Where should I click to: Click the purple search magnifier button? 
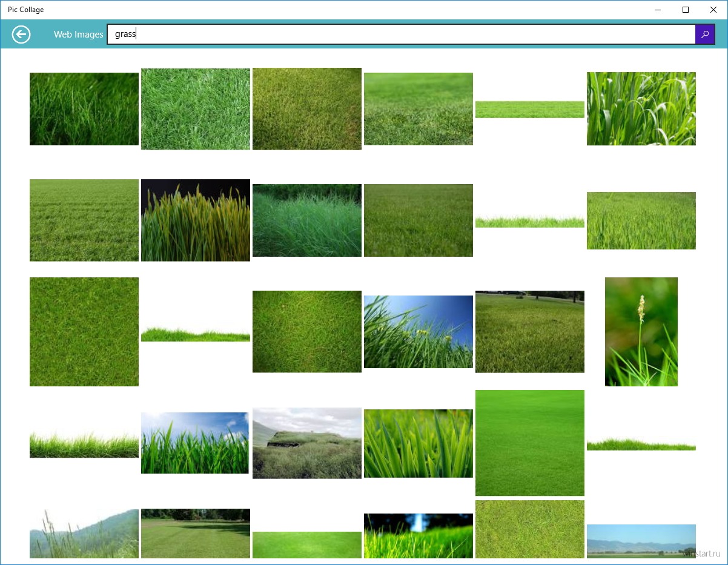(705, 35)
